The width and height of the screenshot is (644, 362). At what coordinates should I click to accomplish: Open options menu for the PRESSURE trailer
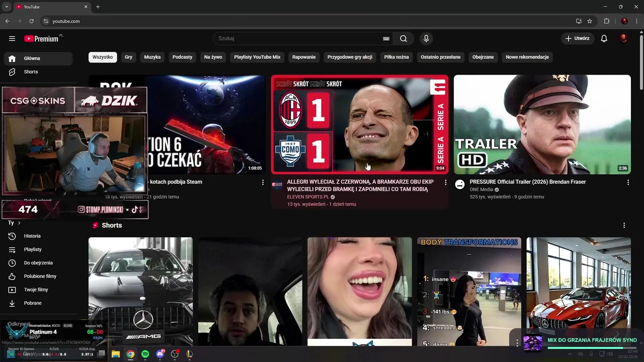pos(628,183)
